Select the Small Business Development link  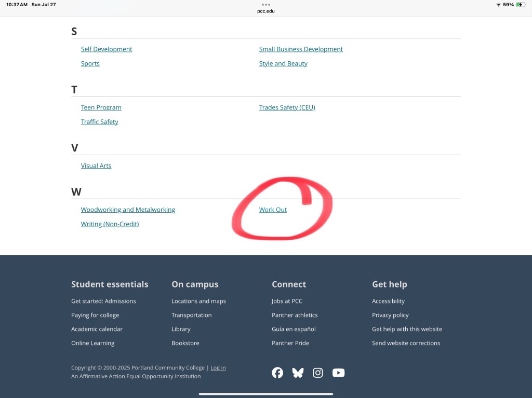click(x=301, y=49)
